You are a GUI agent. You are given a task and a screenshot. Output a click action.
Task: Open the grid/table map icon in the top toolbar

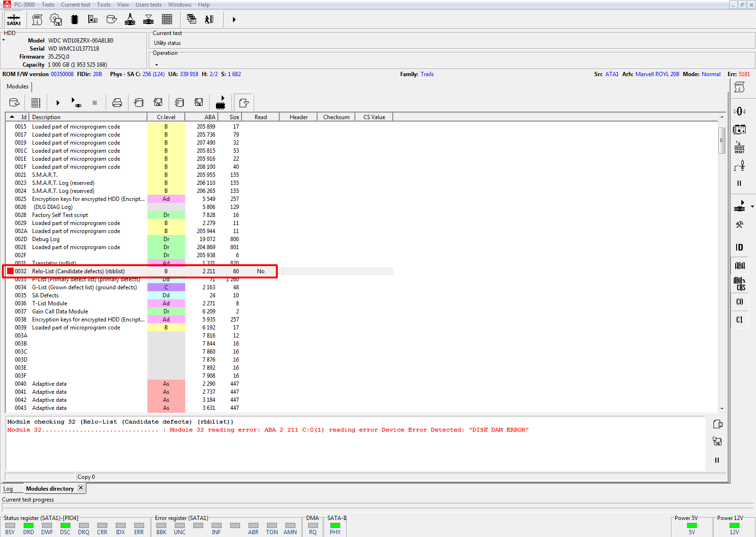[x=167, y=19]
